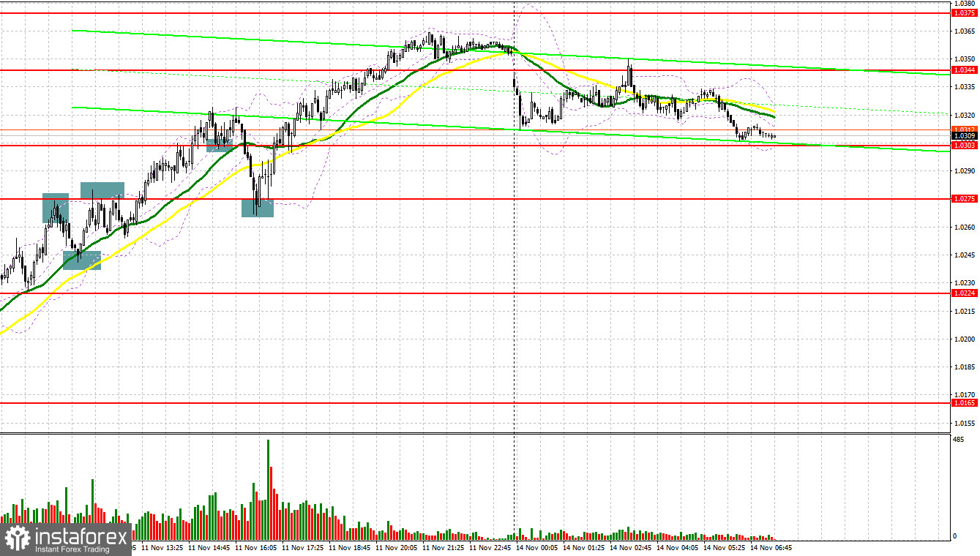Click the 1.0350 price axis label
Screen dimensions: 980x556
tap(963, 59)
